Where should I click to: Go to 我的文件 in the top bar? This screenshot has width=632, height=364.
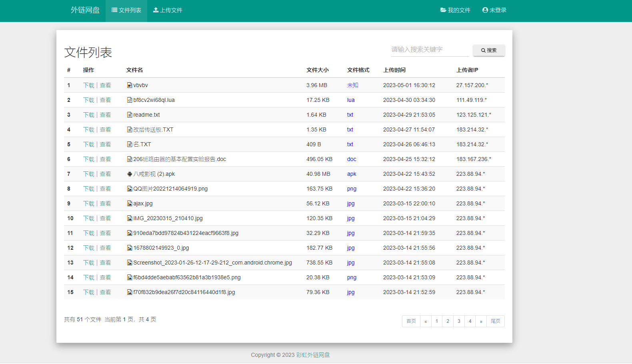455,10
